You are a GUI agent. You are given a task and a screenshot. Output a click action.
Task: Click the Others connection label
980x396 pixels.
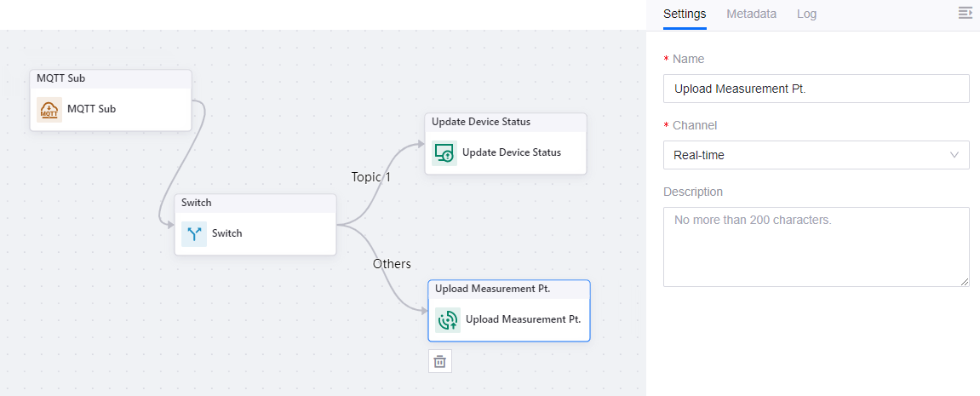pyautogui.click(x=392, y=264)
